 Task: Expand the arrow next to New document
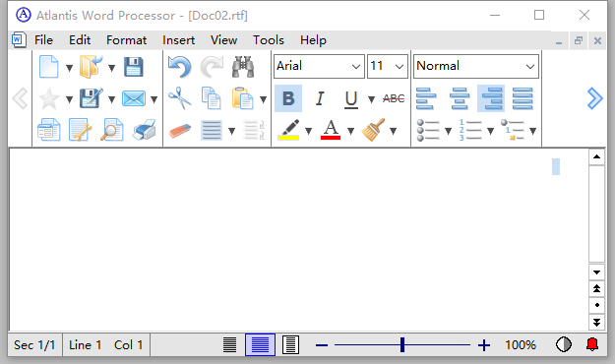(x=70, y=68)
